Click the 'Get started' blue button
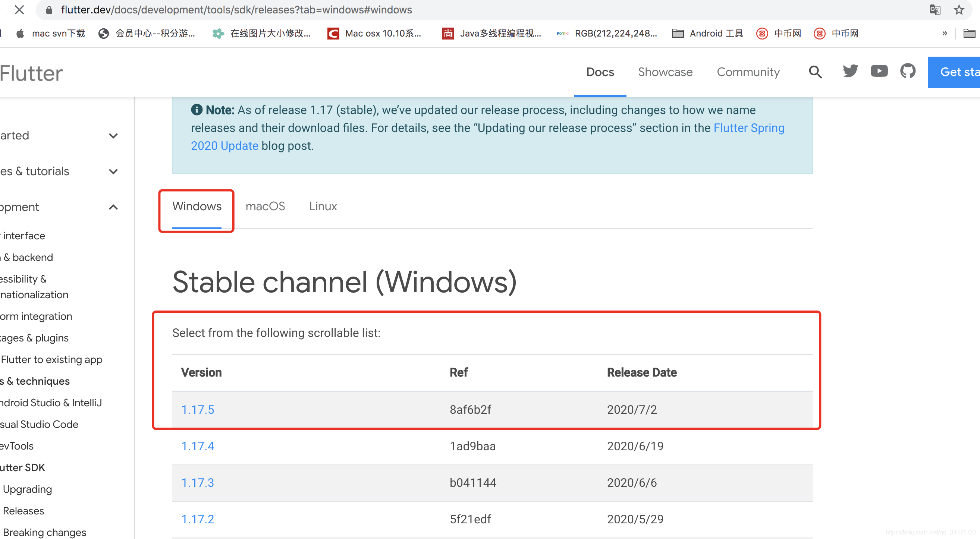The height and width of the screenshot is (539, 980). pyautogui.click(x=954, y=72)
